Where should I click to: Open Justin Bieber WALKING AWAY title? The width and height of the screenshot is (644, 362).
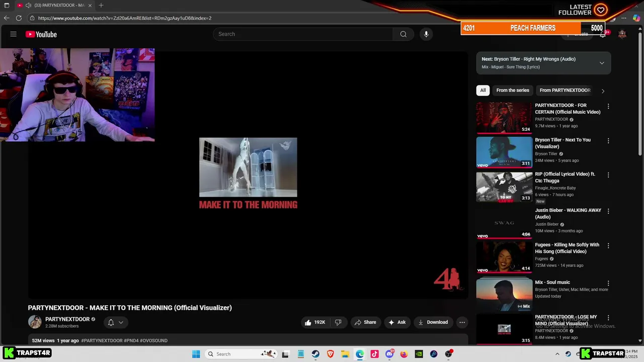point(568,214)
